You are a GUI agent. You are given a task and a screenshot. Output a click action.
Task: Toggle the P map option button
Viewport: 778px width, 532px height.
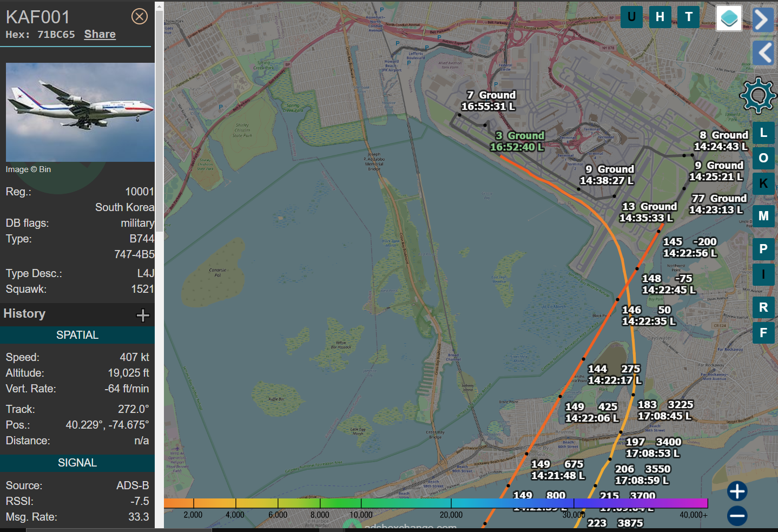pos(763,249)
